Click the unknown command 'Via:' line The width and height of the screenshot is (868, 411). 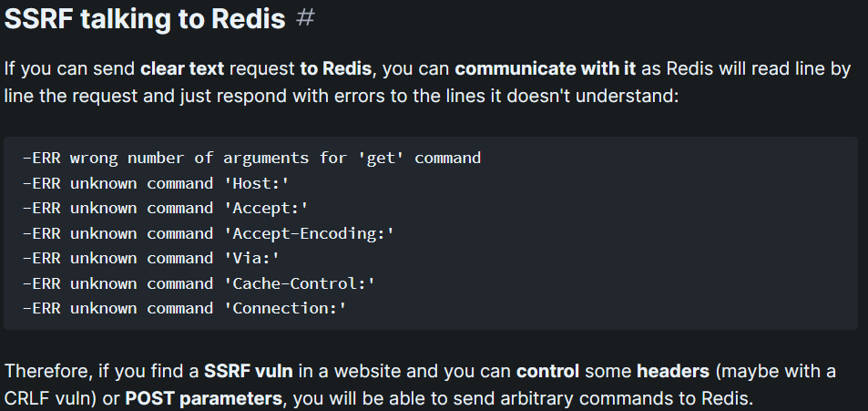[x=151, y=258]
